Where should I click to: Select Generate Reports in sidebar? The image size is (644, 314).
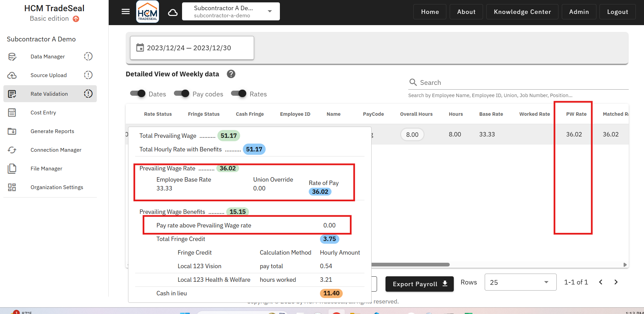coord(52,131)
